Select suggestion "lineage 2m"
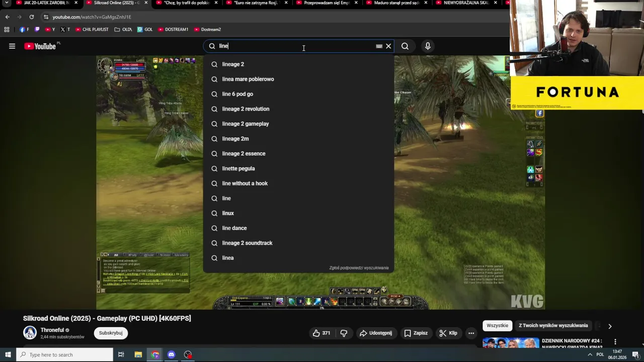Viewport: 644px width, 362px height. click(298, 139)
